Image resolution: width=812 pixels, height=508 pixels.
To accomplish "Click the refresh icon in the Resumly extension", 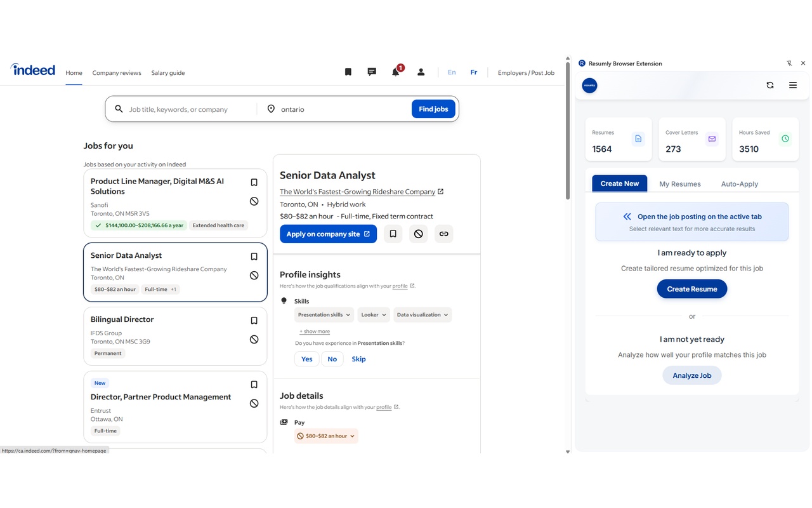I will pyautogui.click(x=769, y=84).
